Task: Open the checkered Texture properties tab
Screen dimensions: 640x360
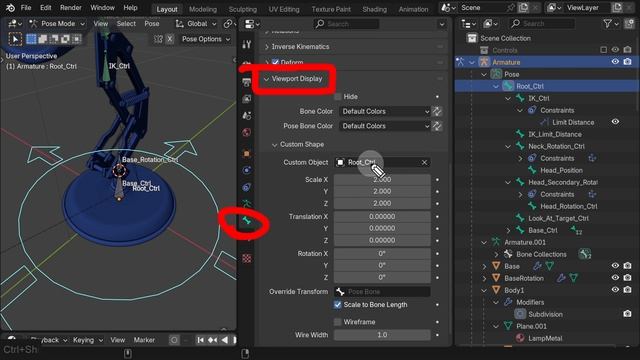Action: (x=247, y=258)
